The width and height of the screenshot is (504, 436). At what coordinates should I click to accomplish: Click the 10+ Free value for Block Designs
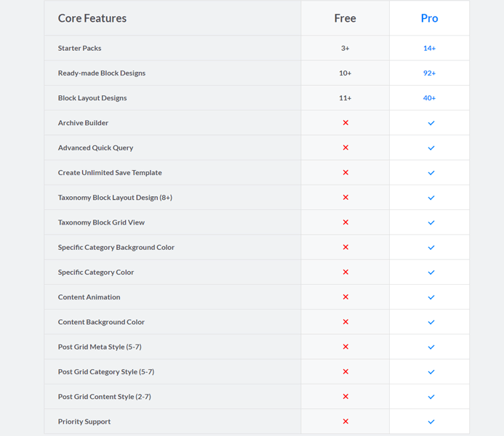(x=345, y=73)
